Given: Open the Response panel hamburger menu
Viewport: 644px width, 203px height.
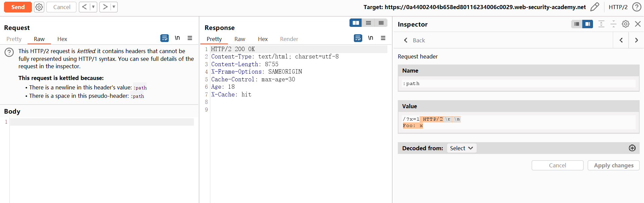Looking at the screenshot, I should coord(383,38).
